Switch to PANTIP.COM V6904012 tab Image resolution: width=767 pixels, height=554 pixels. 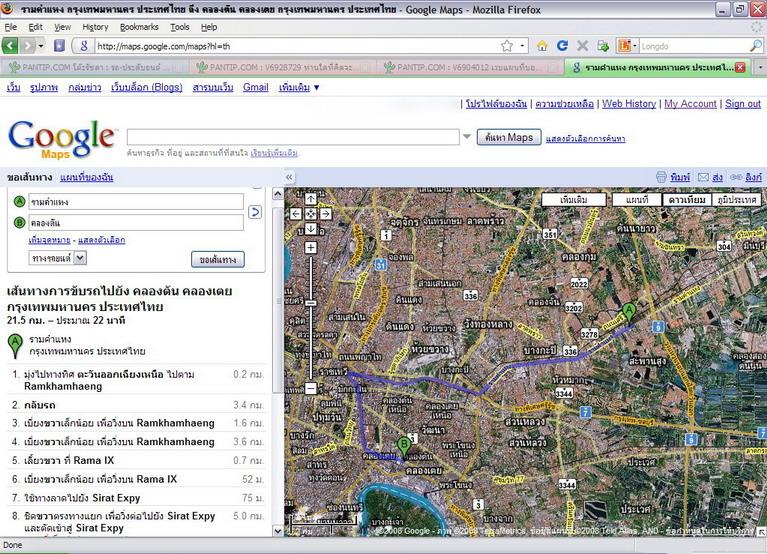tap(468, 67)
